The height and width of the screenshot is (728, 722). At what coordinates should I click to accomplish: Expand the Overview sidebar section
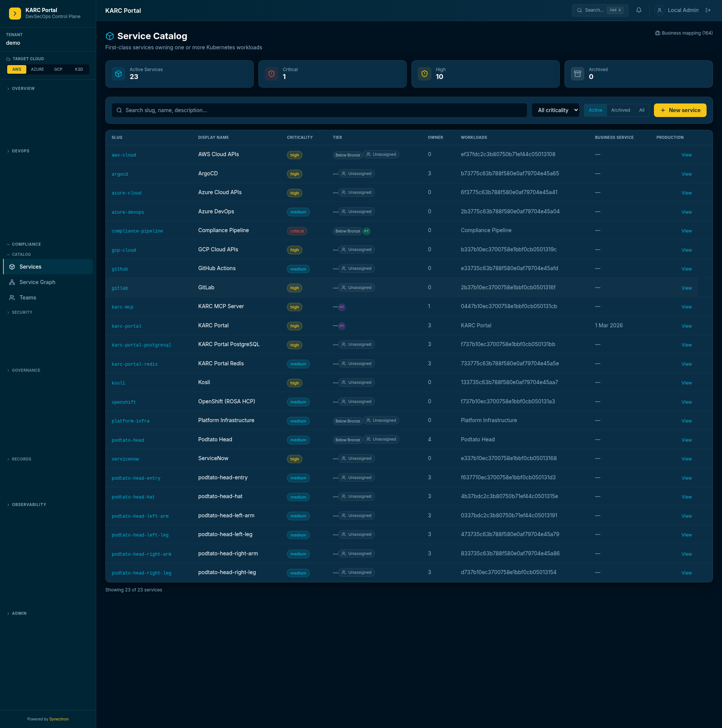pyautogui.click(x=23, y=88)
